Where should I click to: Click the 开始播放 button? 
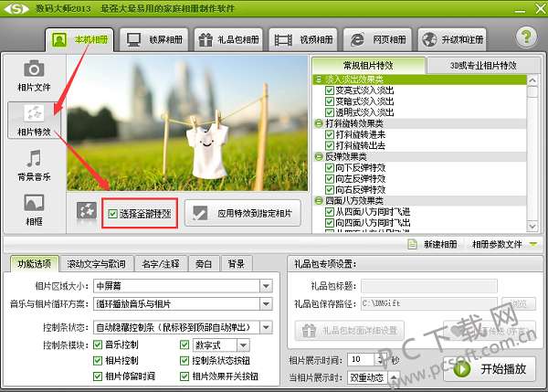point(490,369)
